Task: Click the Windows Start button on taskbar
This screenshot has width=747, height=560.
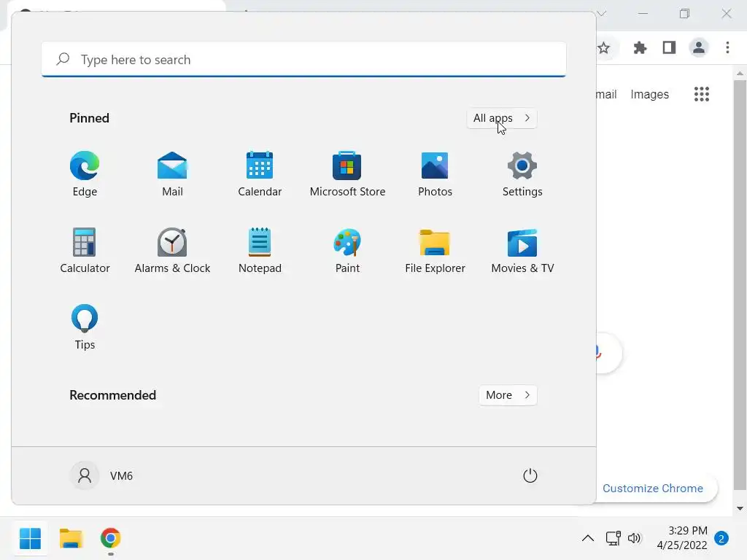Action: (x=30, y=539)
